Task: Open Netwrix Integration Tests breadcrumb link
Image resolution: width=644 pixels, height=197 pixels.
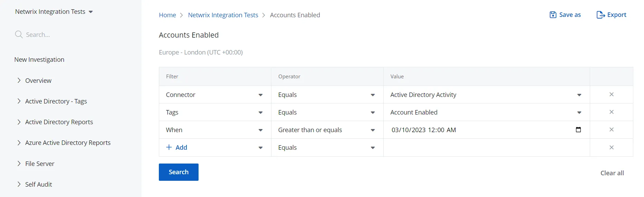Action: 223,15
